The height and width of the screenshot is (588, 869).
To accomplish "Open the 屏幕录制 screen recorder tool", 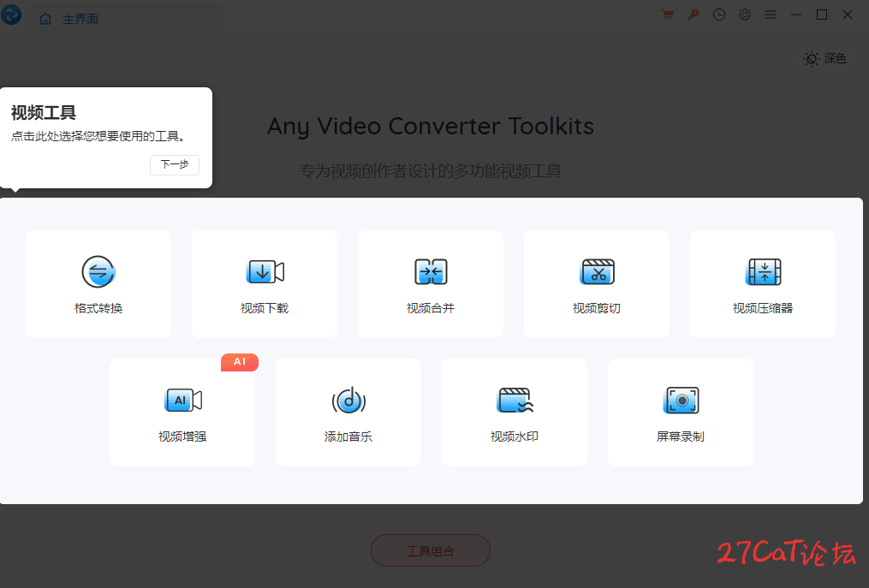I will (681, 413).
